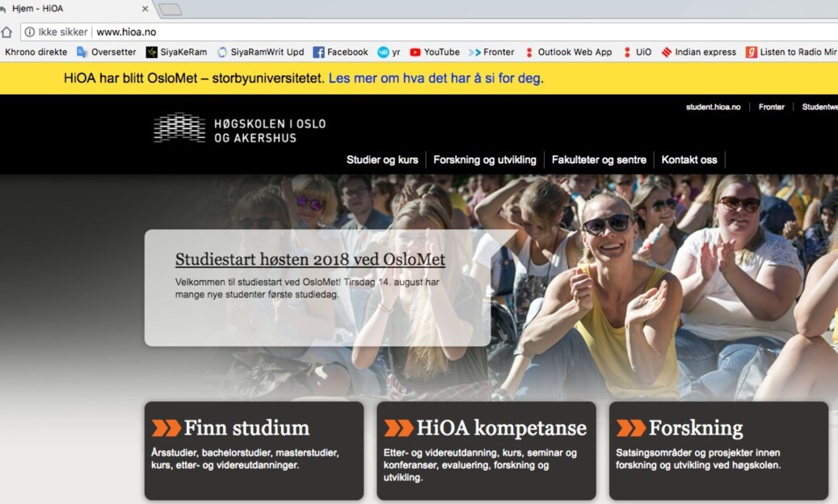This screenshot has height=504, width=838.
Task: Click the 'Årsstudier, bachelorstudier, masterstudier' description
Action: pos(245,459)
